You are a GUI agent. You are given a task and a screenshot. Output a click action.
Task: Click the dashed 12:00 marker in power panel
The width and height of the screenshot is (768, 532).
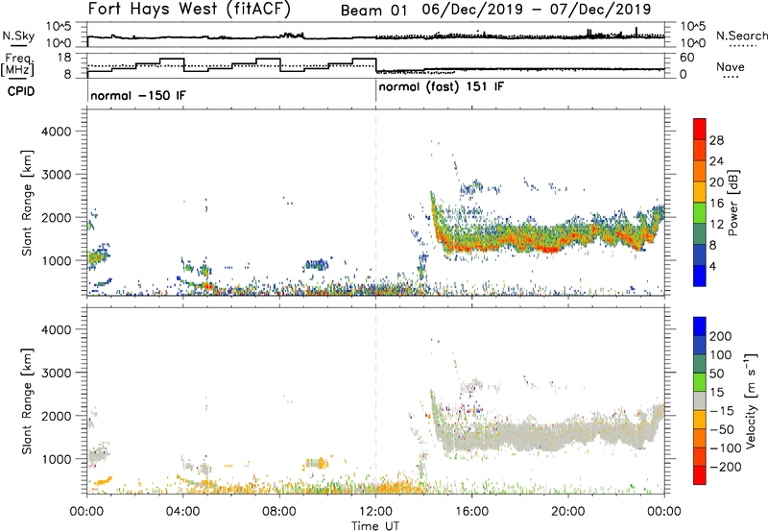pos(375,203)
